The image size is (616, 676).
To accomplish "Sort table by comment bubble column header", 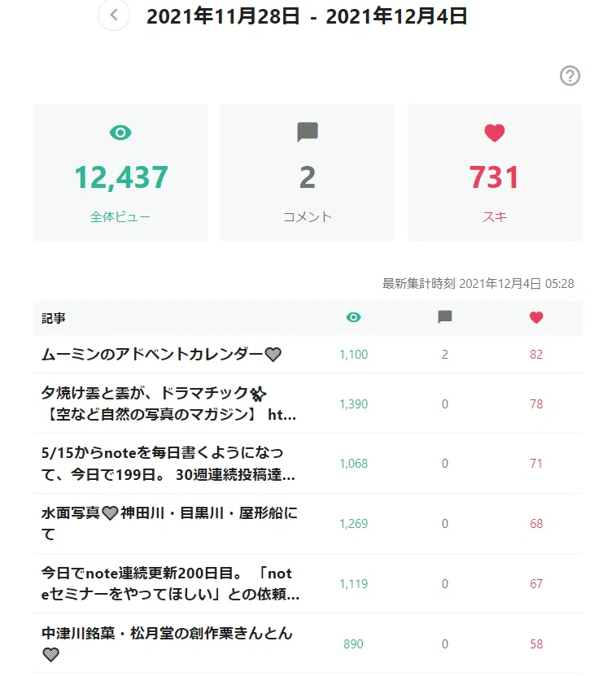I will coord(445,317).
